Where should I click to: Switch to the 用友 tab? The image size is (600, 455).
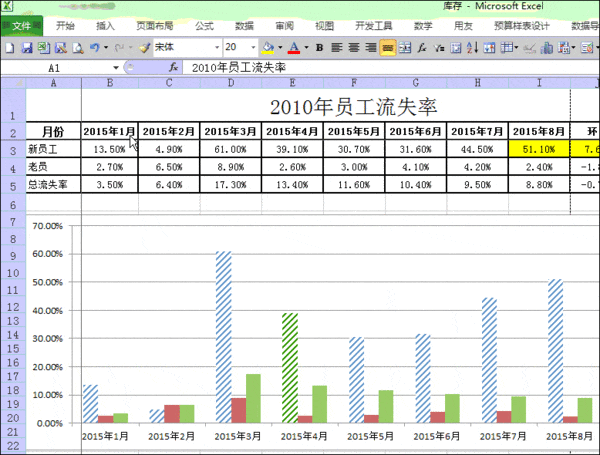click(463, 26)
